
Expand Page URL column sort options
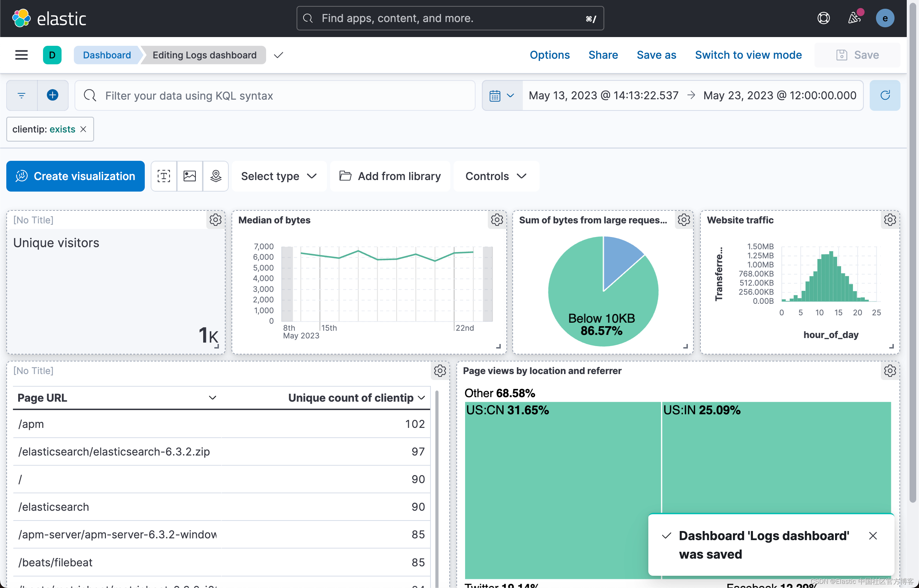[x=213, y=398]
